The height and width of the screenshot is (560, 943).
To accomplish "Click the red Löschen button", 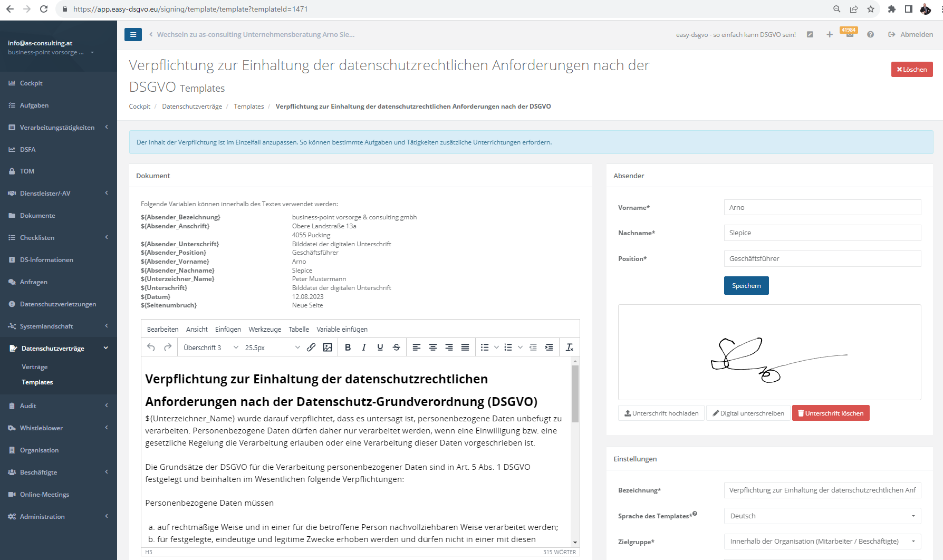I will [x=912, y=69].
